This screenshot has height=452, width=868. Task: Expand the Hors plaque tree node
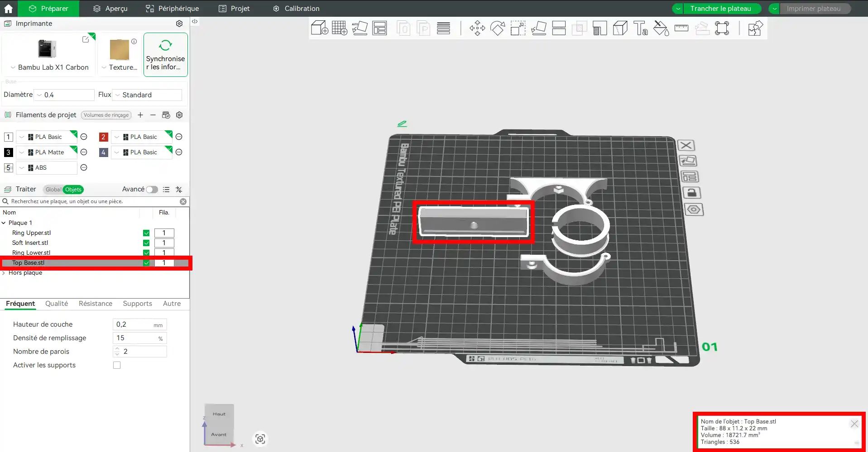tap(4, 273)
